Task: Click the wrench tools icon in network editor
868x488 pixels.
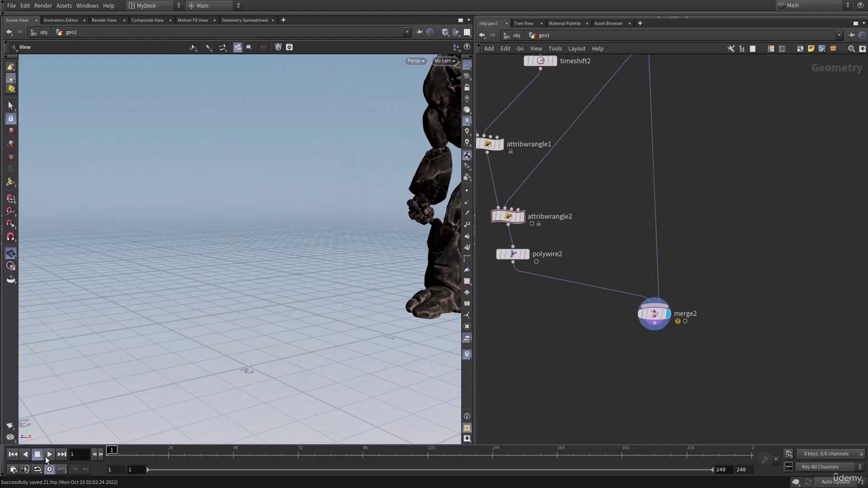Action: point(731,49)
